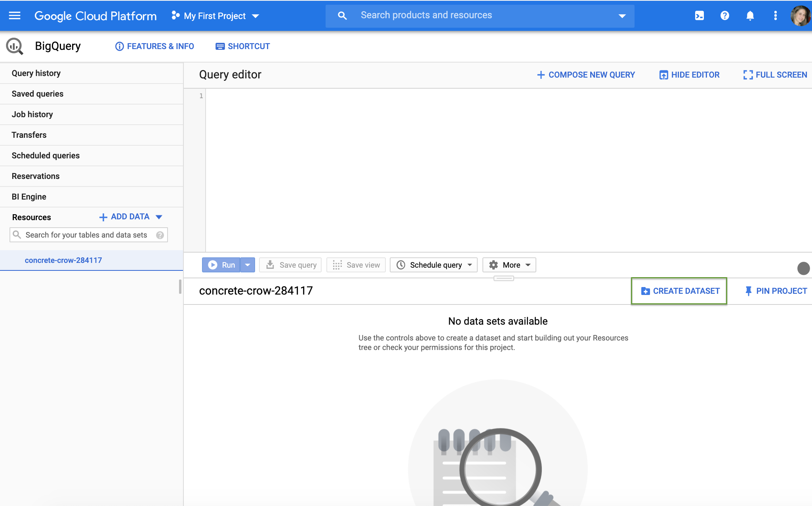Screen dimensions: 812x506
Task: Open Schedule query dropdown
Action: point(434,265)
